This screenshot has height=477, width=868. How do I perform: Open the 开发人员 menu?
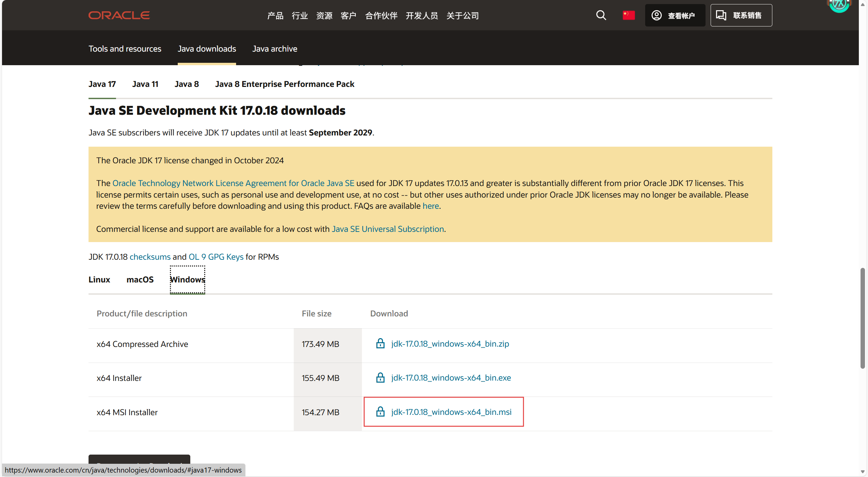point(422,16)
